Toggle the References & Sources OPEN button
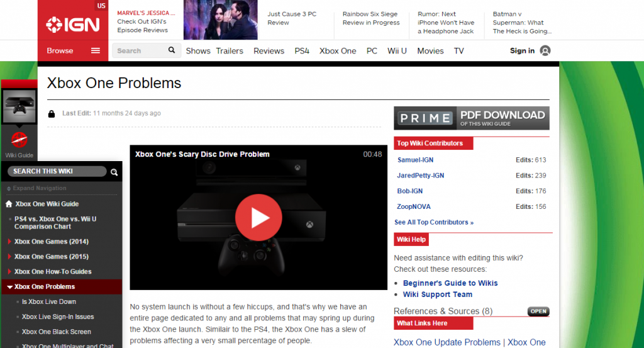The image size is (644, 348). [538, 311]
